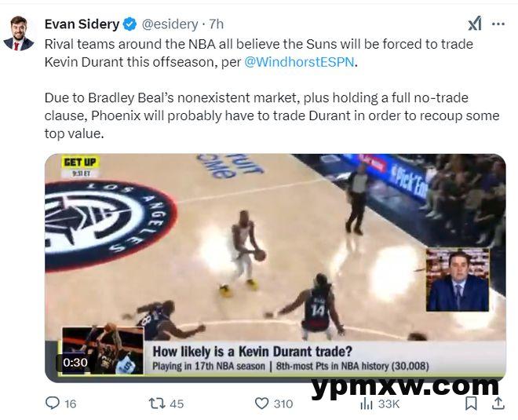
Task: Click the 310 likes count
Action: 283,404
